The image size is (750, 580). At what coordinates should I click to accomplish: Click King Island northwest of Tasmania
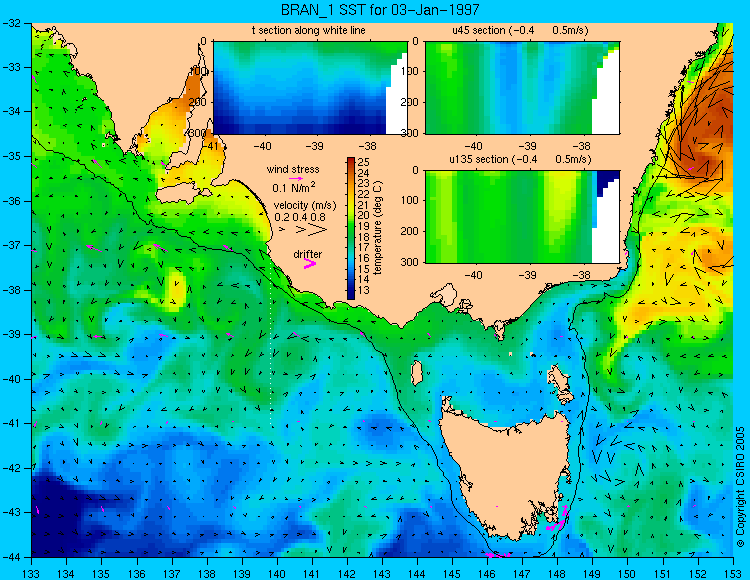click(417, 373)
